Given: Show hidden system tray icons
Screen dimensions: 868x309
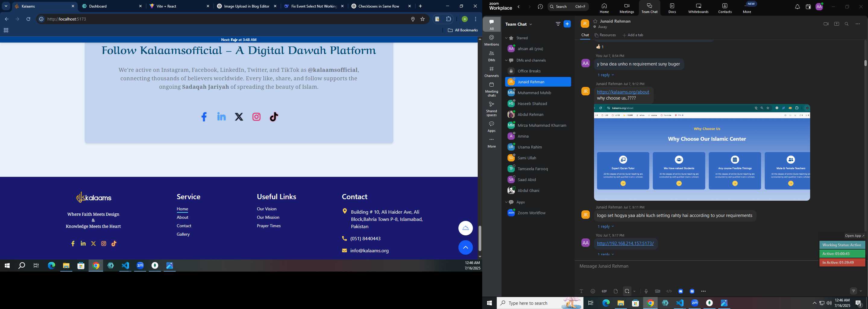Looking at the screenshot, I should point(814,303).
